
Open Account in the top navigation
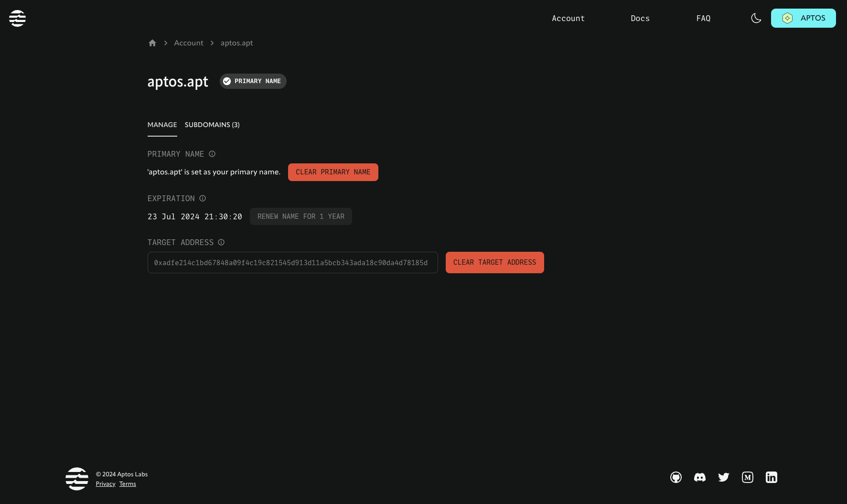pyautogui.click(x=568, y=18)
